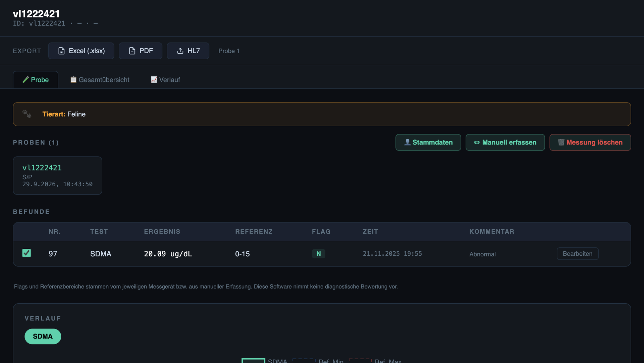This screenshot has height=363, width=644.
Task: Select sample card vl1222421
Action: pyautogui.click(x=57, y=176)
